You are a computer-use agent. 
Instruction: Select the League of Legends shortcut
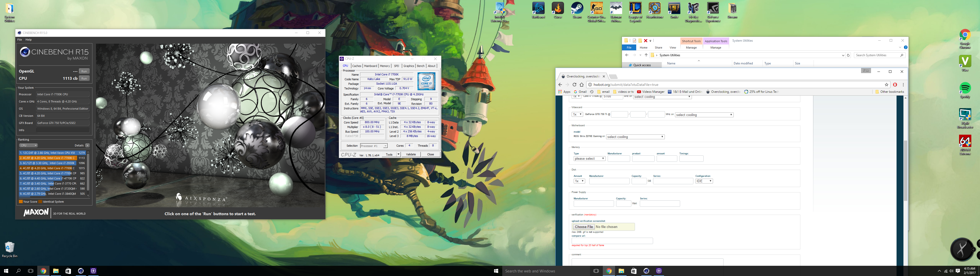coord(635,12)
